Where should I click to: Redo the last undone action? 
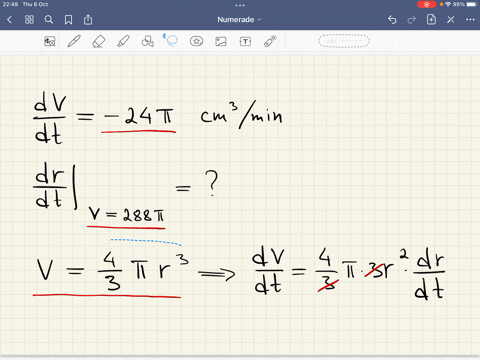pyautogui.click(x=412, y=20)
